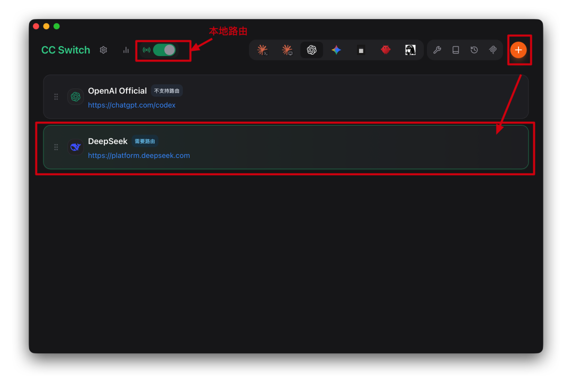572x392 pixels.
Task: Select the DeepSeek provider name
Action: coord(108,141)
